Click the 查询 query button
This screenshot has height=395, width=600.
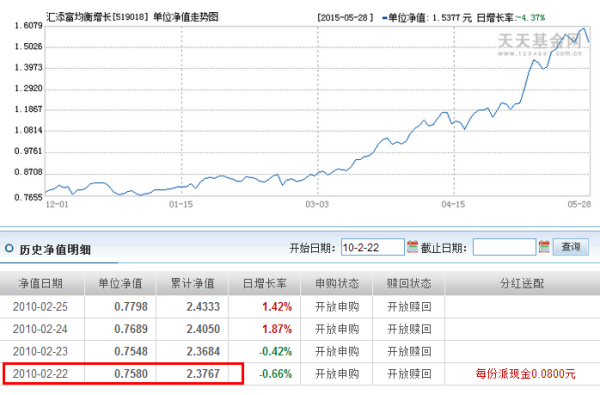[x=571, y=247]
